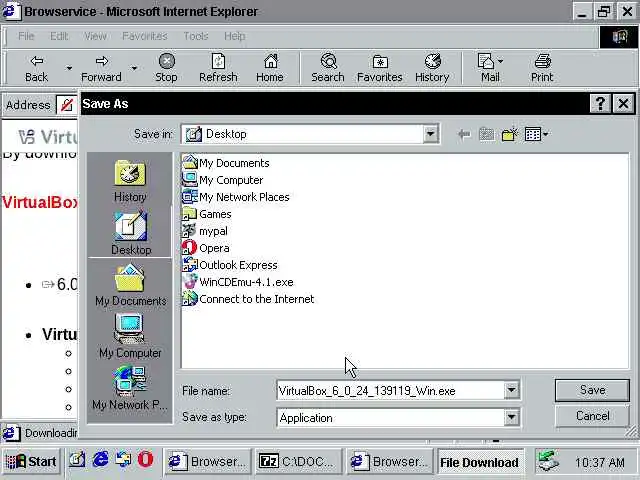Select My Network Places in file list
The height and width of the screenshot is (480, 640).
tap(236, 197)
